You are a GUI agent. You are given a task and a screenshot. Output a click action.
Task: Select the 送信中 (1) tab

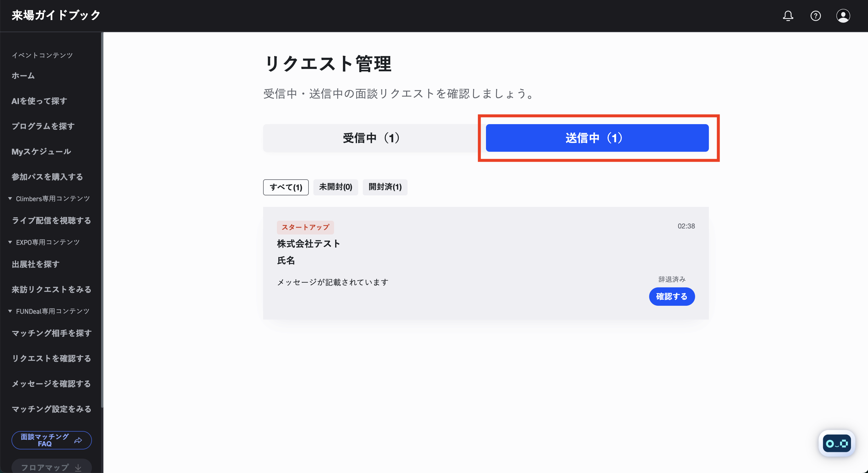pos(597,138)
